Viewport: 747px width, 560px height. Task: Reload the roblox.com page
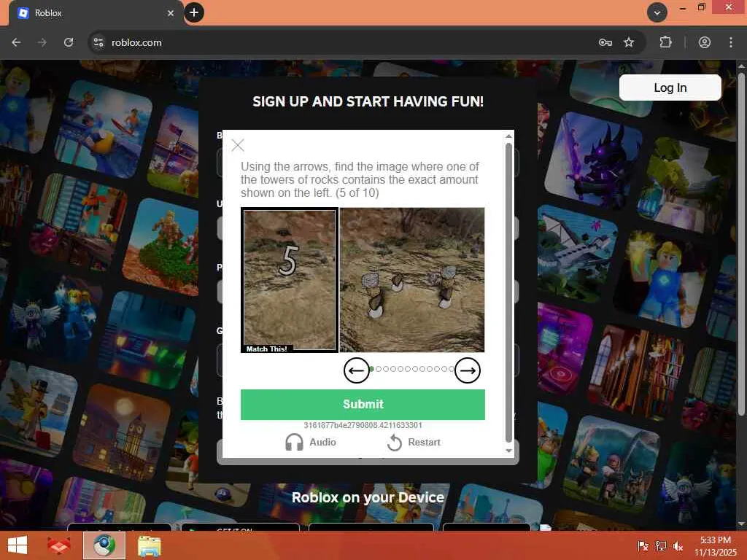click(69, 42)
